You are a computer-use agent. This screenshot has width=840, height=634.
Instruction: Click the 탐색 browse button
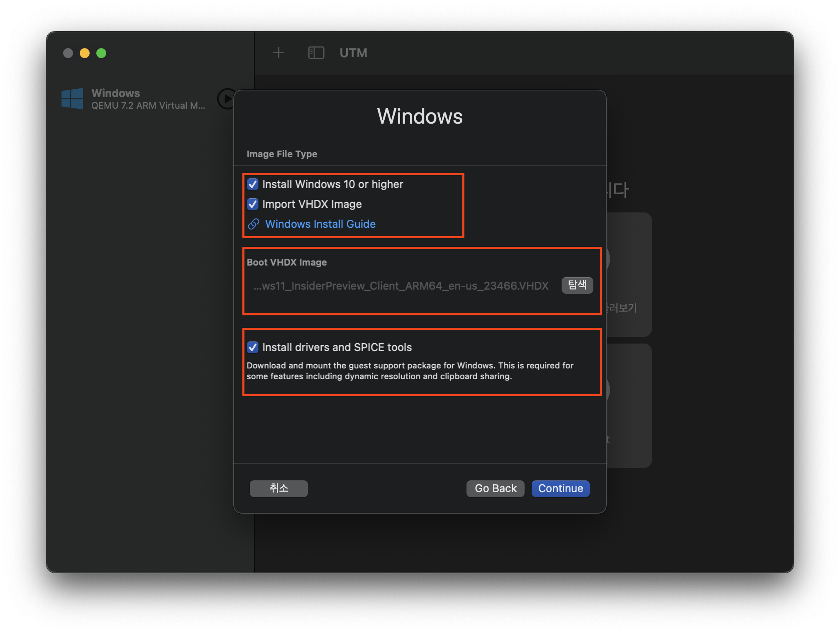pos(577,285)
